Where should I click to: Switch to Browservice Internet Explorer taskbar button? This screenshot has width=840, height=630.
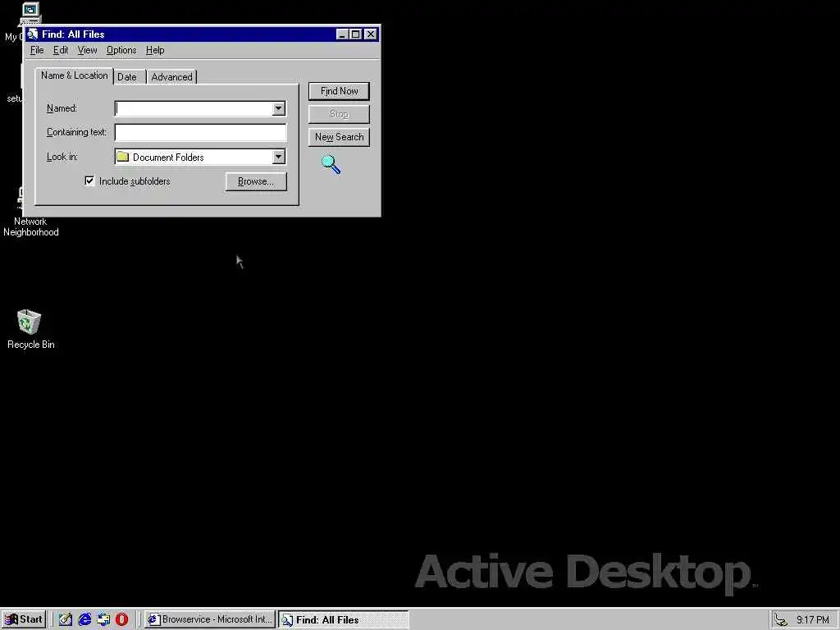tap(210, 620)
